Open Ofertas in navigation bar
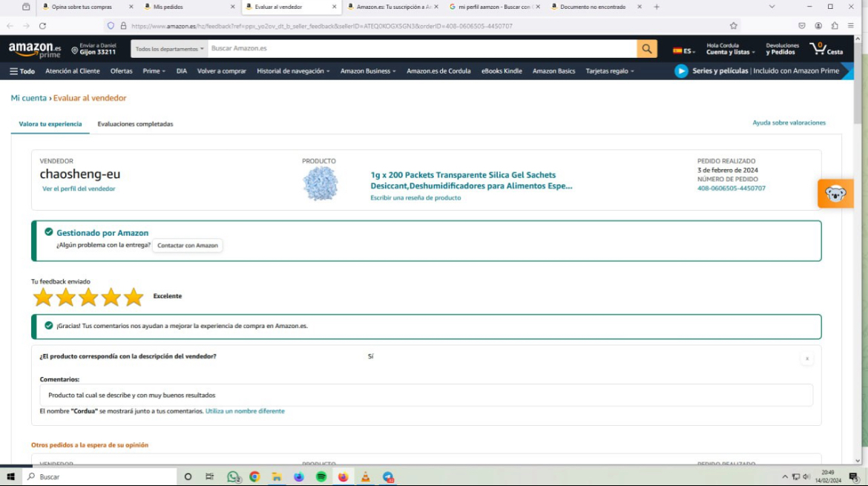Viewport: 868px width, 486px height. pos(121,71)
